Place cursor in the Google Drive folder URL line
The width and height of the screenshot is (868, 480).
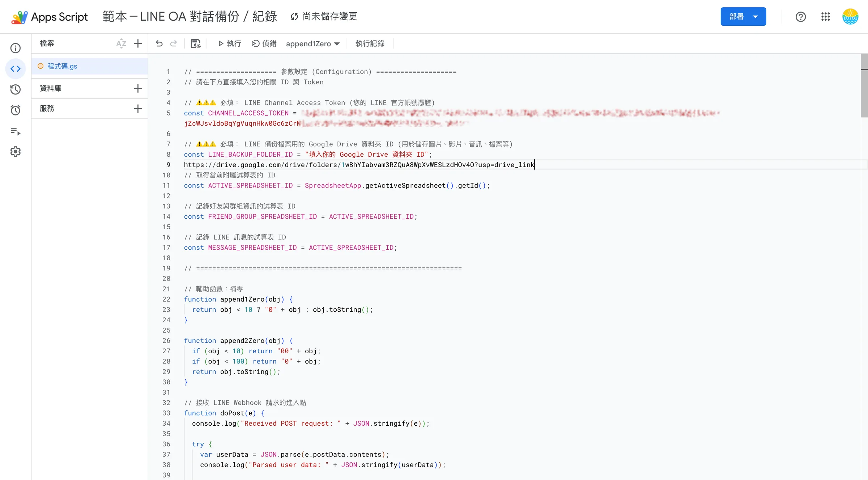(x=359, y=165)
